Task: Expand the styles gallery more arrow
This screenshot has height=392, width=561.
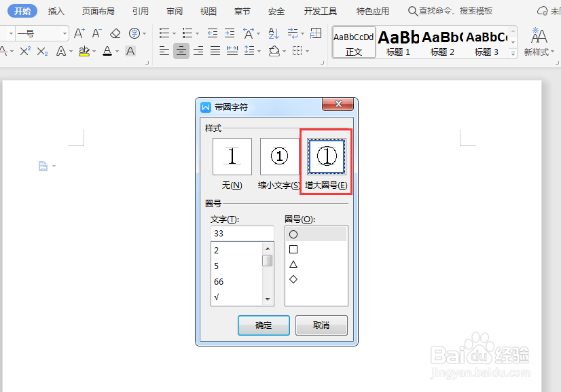Action: (x=513, y=54)
